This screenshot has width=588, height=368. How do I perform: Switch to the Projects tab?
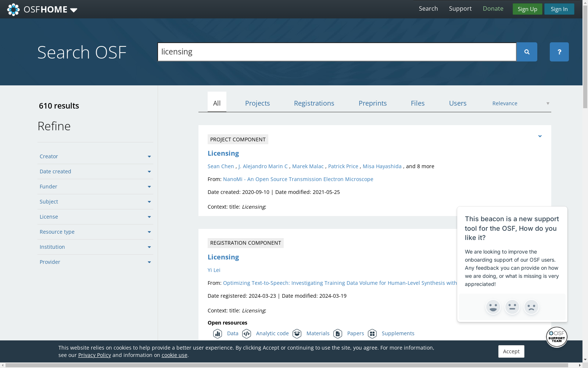(x=258, y=103)
